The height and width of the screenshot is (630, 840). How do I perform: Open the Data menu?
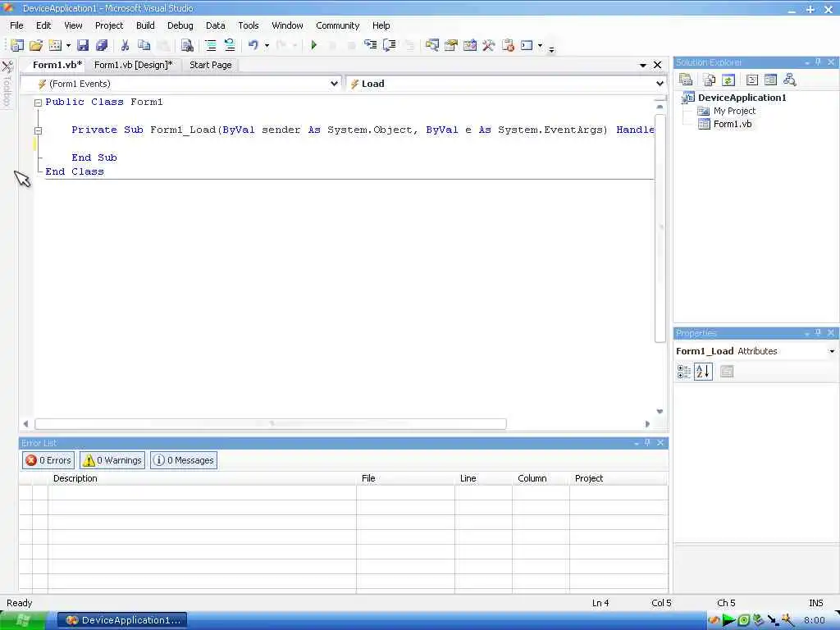216,25
